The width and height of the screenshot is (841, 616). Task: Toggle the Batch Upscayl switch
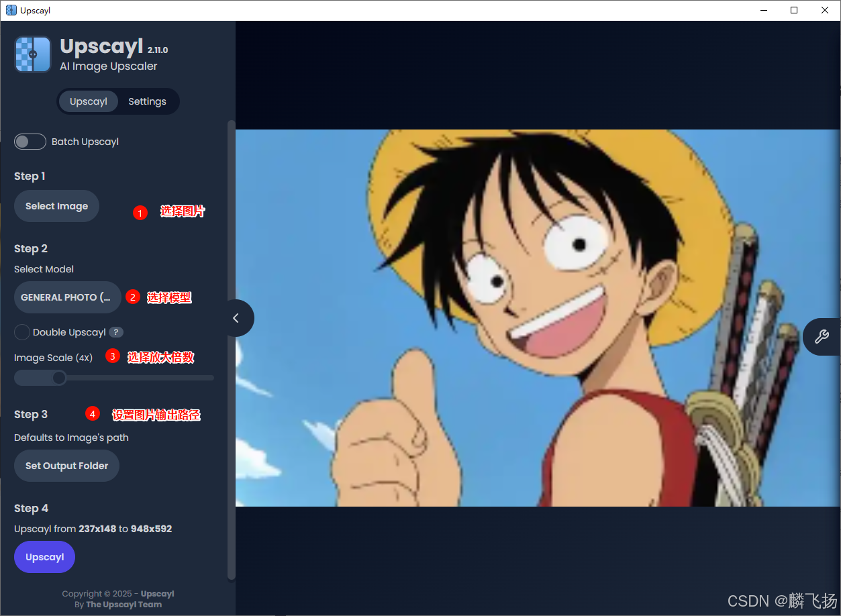point(30,142)
